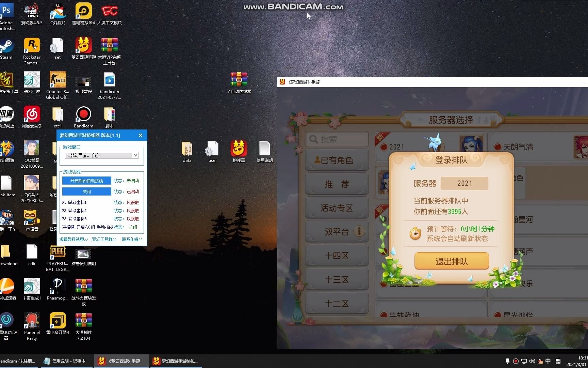Launch Counter-Strike Global Offensive icon

[x=58, y=86]
